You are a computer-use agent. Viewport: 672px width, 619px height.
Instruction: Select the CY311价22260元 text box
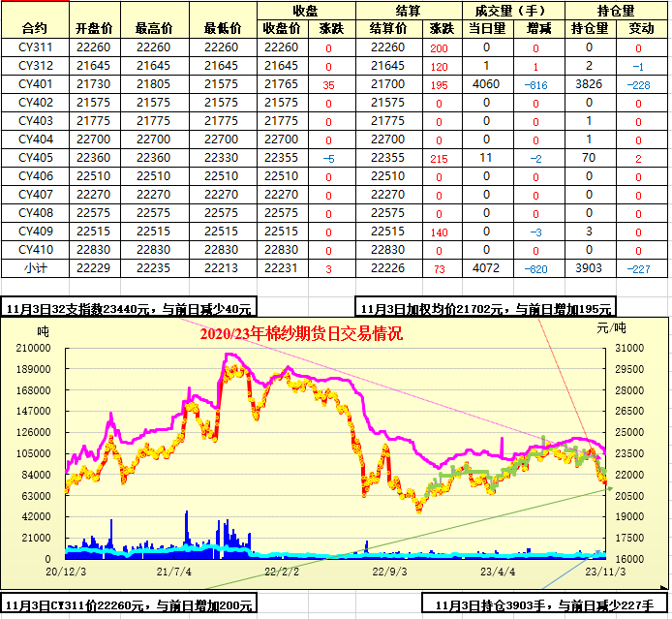(130, 605)
